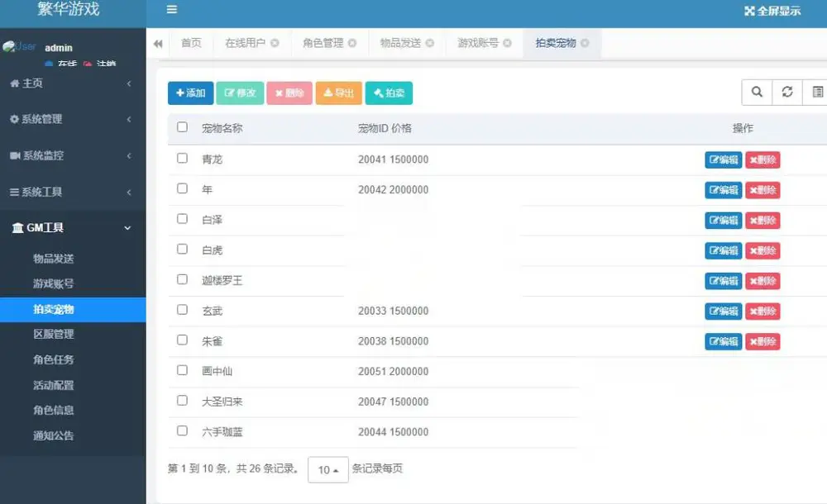
Task: Click the GM工具 bank icon
Action: (x=18, y=228)
